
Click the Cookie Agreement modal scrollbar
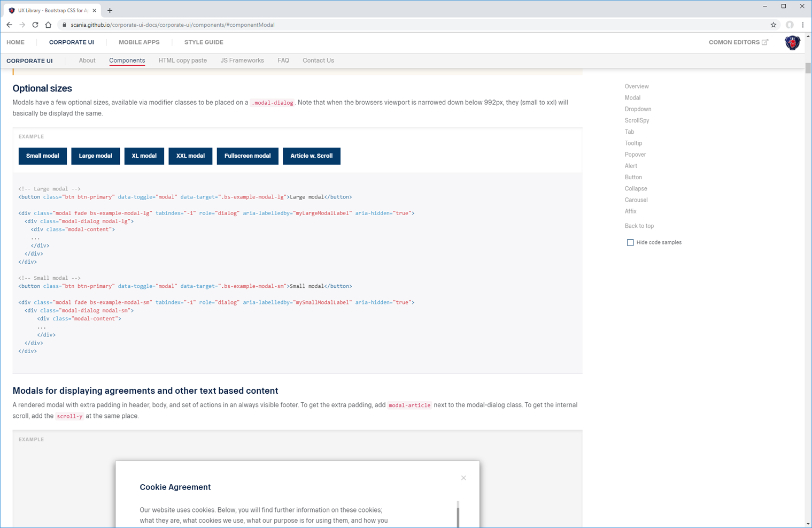tap(458, 514)
